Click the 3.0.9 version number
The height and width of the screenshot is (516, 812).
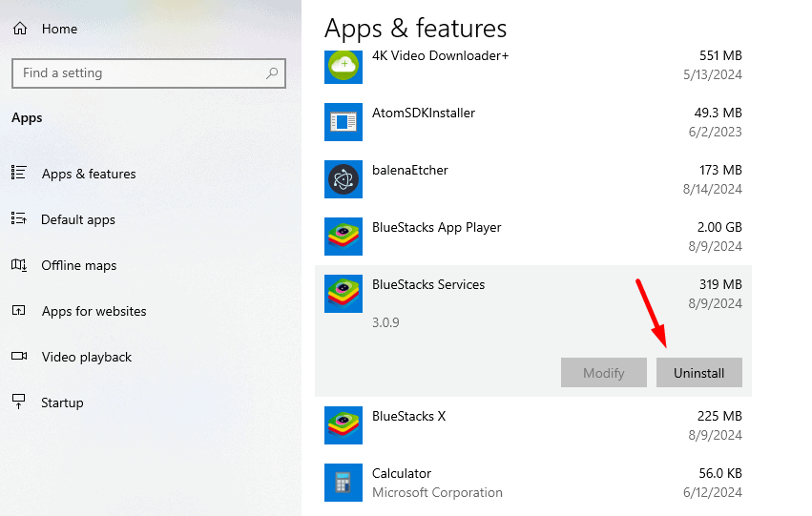click(385, 323)
